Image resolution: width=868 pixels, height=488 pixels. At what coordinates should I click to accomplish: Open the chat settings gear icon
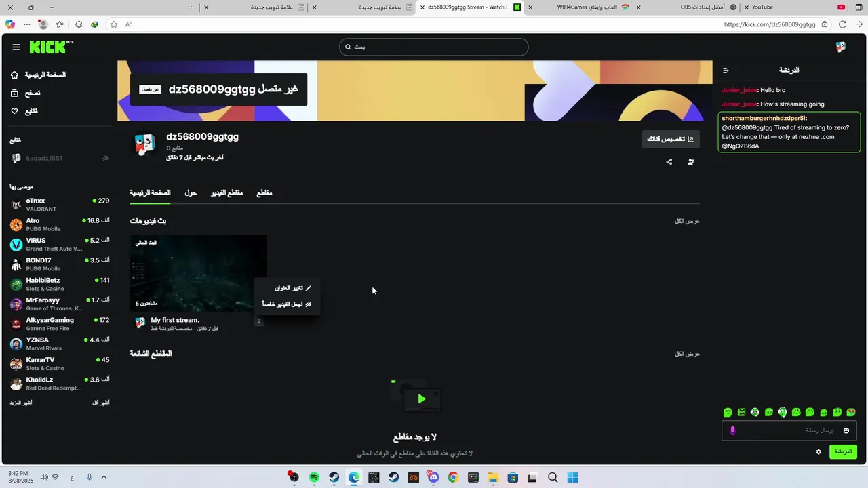coord(818,452)
